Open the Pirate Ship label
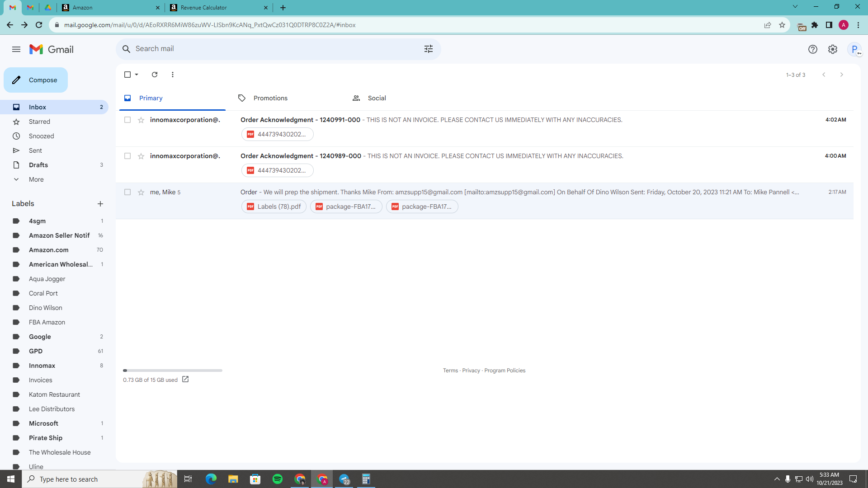The image size is (868, 488). pos(54,438)
